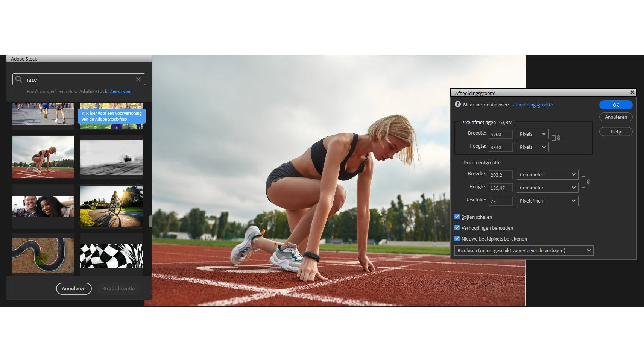Select the checkered flag thumbnail
644x362 pixels.
pos(111,256)
